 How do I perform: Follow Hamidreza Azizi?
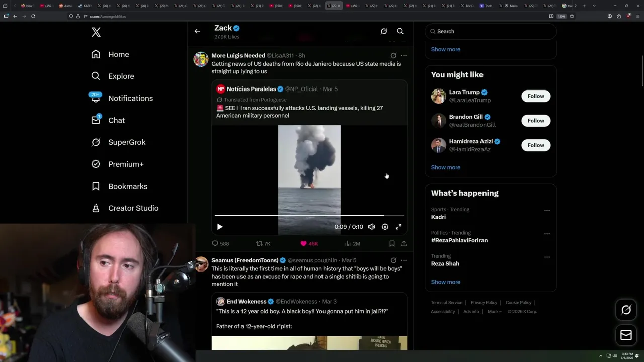536,145
